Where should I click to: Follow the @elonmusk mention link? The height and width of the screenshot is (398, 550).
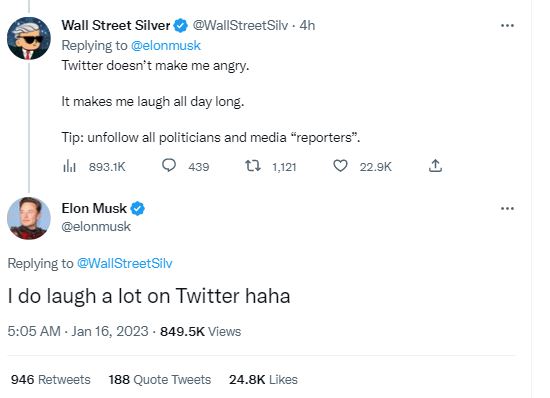click(166, 46)
